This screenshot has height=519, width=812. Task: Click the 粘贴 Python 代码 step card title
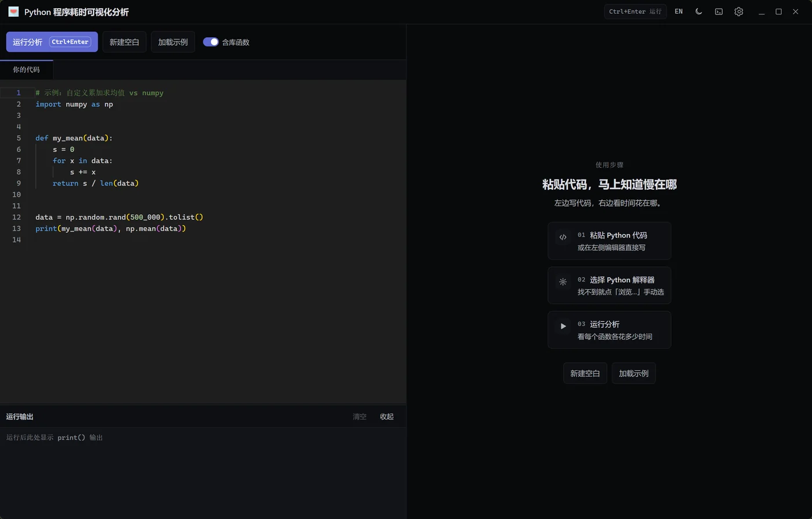pyautogui.click(x=618, y=235)
